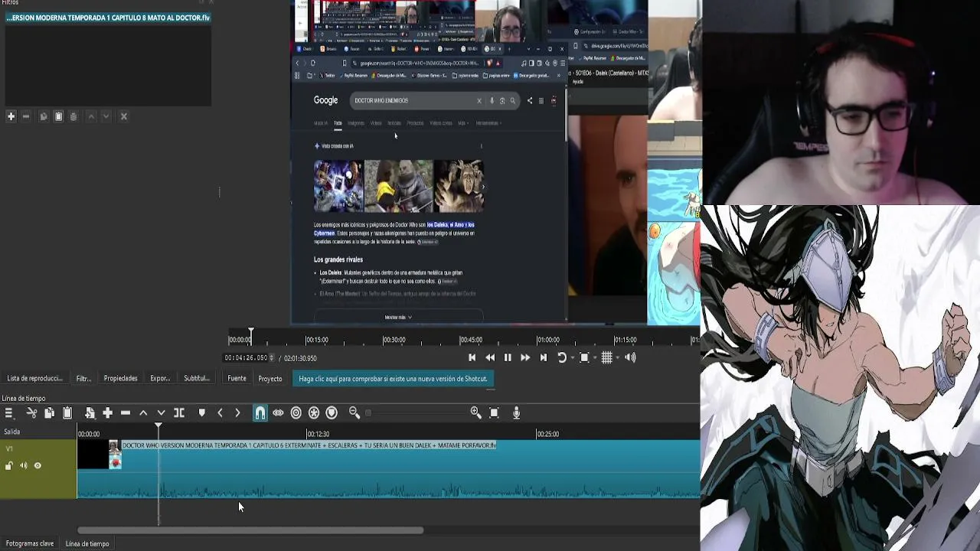
Task: Toggle scrub while dragging eye icon
Action: click(x=278, y=413)
